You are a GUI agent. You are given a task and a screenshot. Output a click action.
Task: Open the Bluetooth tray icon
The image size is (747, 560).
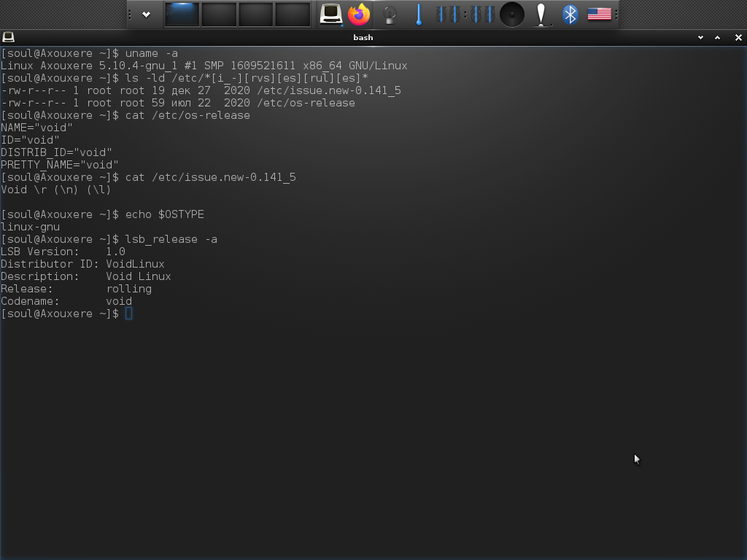point(570,15)
